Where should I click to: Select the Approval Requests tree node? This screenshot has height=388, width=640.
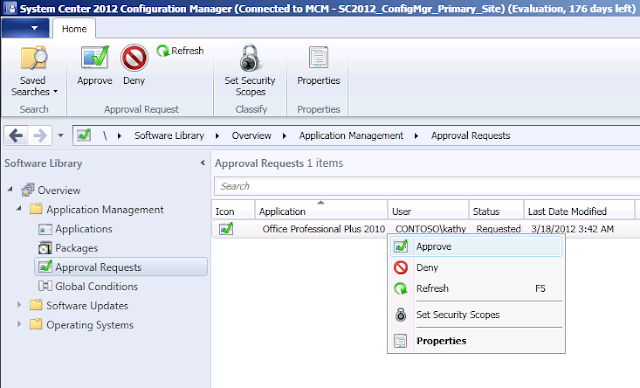click(x=121, y=267)
